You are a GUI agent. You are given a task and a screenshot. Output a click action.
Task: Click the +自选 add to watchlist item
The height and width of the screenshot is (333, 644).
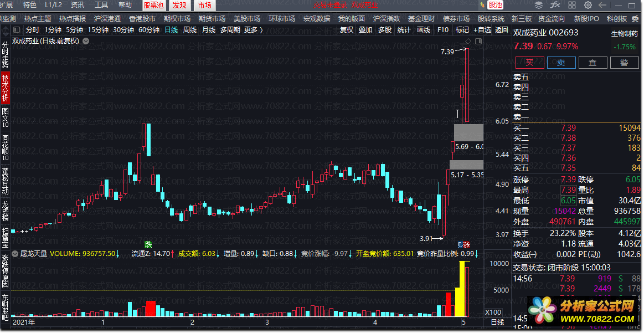482,30
